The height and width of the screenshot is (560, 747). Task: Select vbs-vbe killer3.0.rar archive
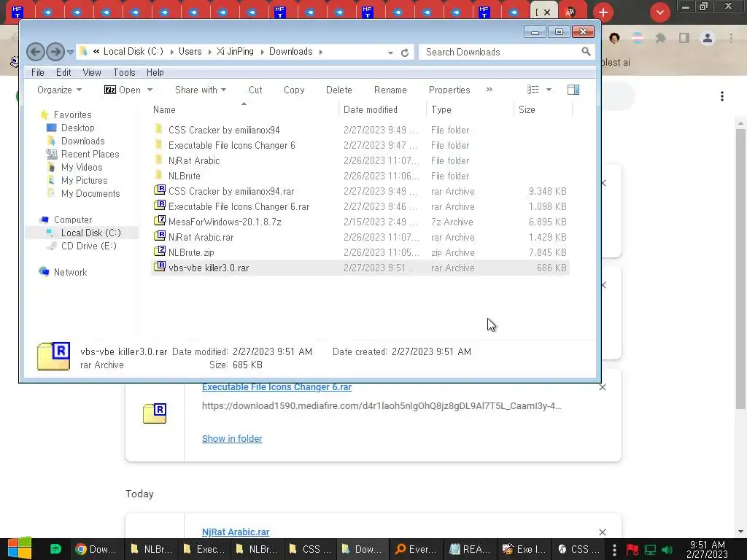point(360,268)
